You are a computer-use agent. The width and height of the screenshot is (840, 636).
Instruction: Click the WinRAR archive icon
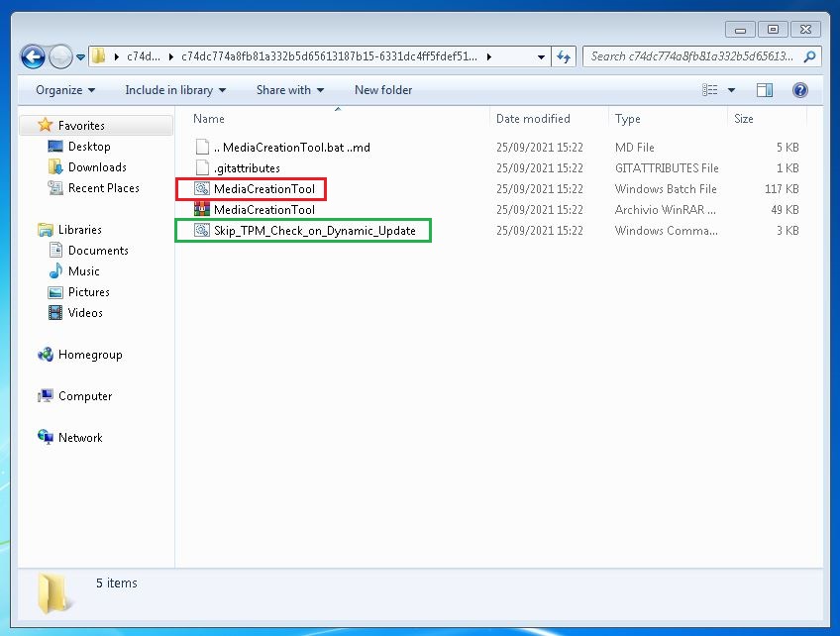[x=202, y=209]
